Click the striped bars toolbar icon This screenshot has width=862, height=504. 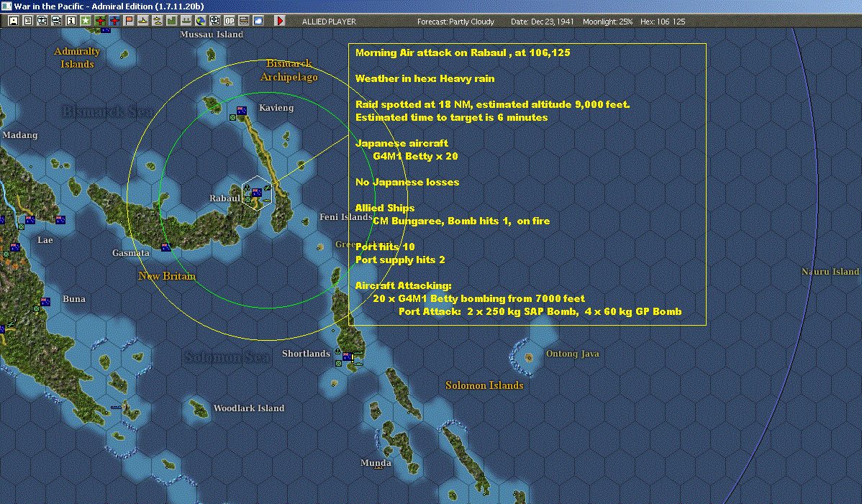243,21
